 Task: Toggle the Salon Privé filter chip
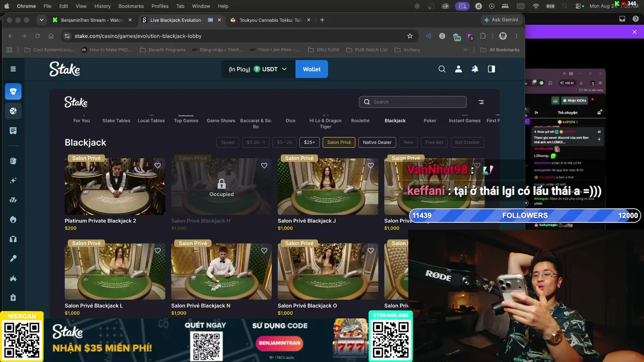(339, 142)
